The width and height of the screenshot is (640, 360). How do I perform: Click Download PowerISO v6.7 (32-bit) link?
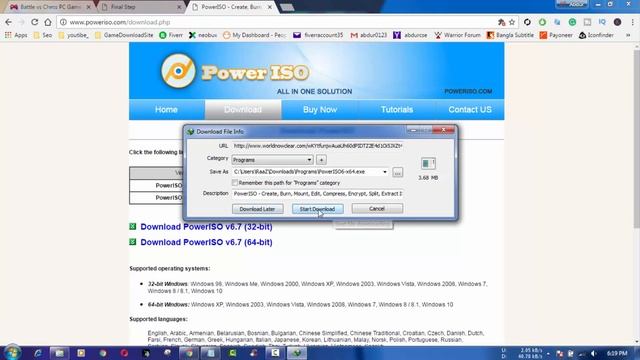pyautogui.click(x=206, y=227)
